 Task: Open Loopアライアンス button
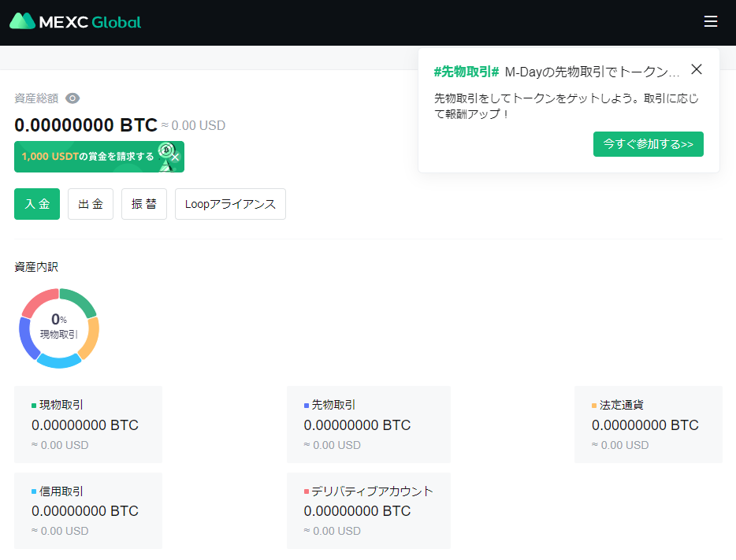(230, 204)
